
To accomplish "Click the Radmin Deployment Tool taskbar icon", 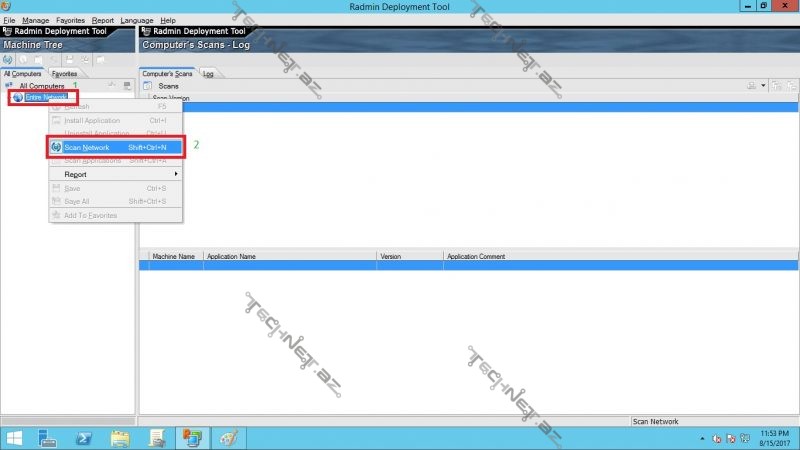I will click(x=192, y=438).
